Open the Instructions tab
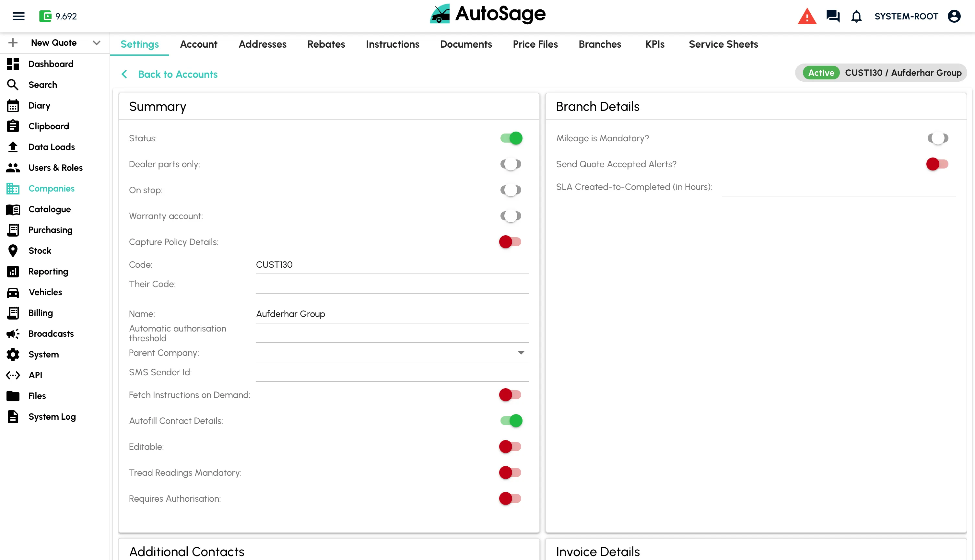 [x=392, y=44]
